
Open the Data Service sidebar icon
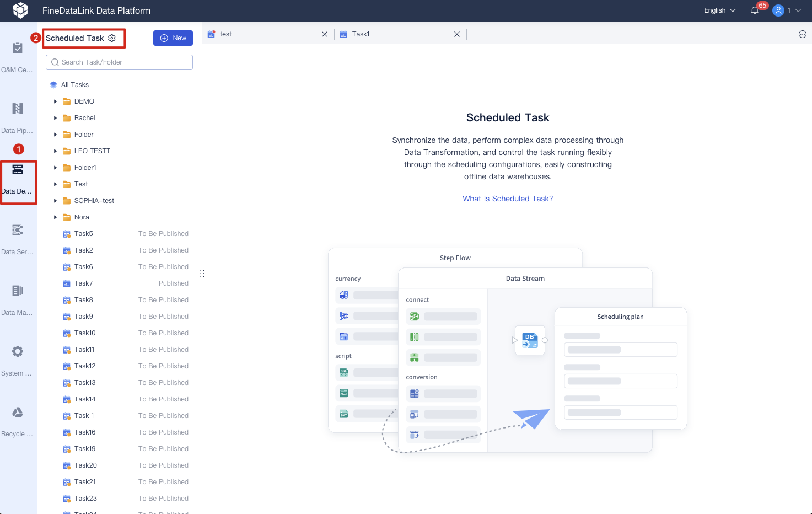pyautogui.click(x=18, y=230)
